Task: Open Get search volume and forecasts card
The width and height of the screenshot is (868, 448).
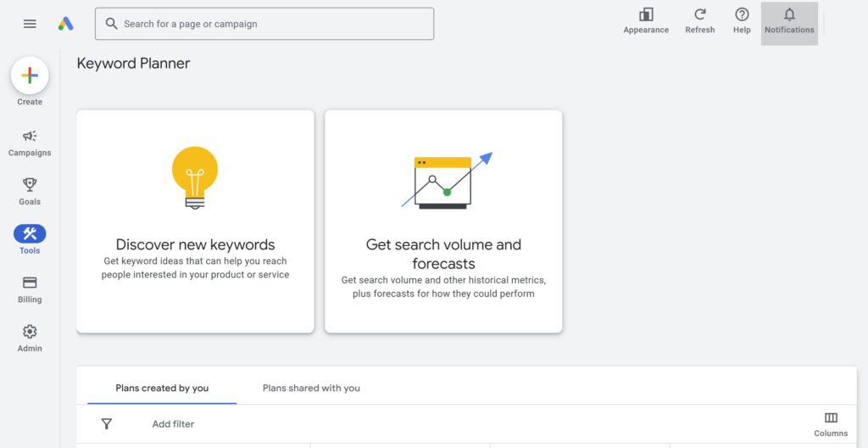Action: [443, 221]
